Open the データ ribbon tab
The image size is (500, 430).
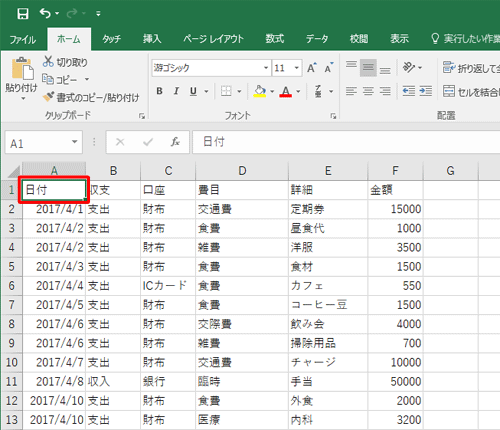click(x=317, y=39)
